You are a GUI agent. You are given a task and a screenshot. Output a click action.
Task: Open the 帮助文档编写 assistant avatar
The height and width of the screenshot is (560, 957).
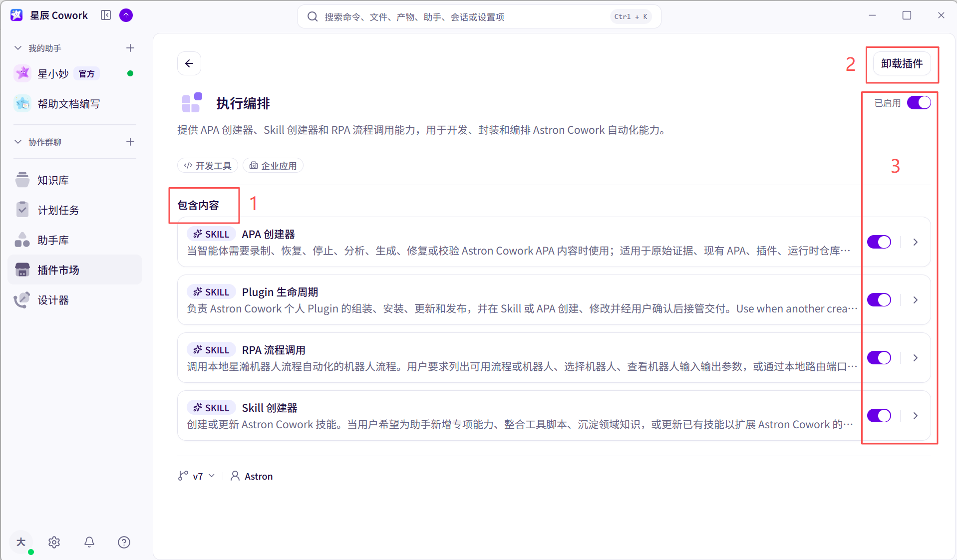pos(22,103)
